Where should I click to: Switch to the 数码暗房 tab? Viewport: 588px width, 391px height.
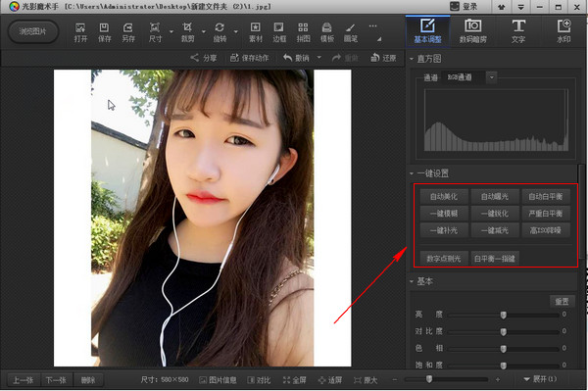473,31
